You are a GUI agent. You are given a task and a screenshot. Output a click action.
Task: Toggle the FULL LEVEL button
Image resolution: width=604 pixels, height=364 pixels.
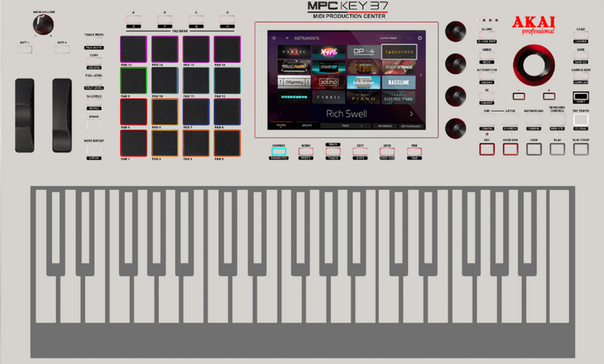94,82
